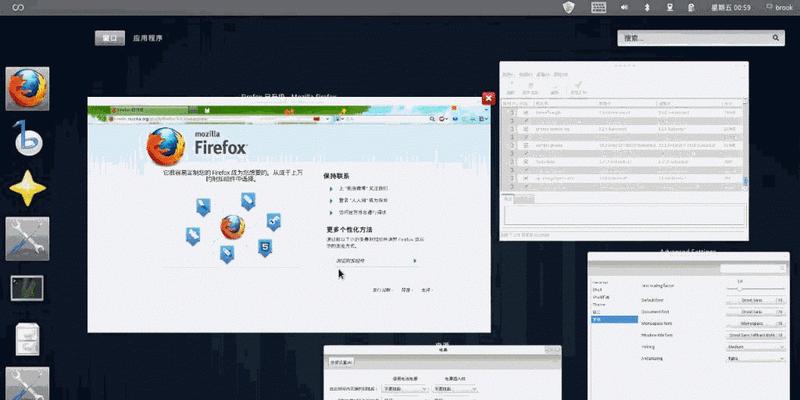Open the network indicator in top bar

pos(669,7)
